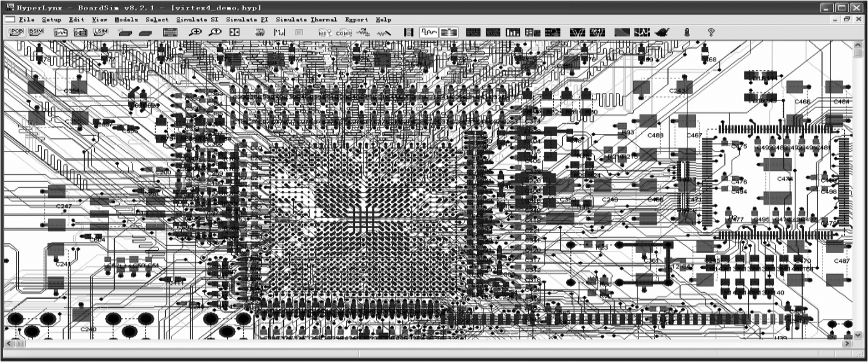Open the Edit menu
The image size is (868, 362).
(x=76, y=19)
